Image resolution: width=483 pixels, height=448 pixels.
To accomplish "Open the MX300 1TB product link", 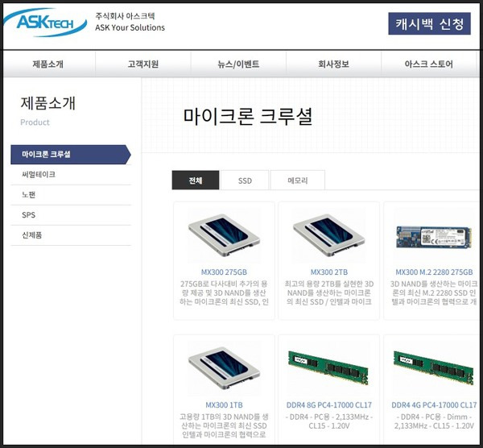I will [224, 404].
